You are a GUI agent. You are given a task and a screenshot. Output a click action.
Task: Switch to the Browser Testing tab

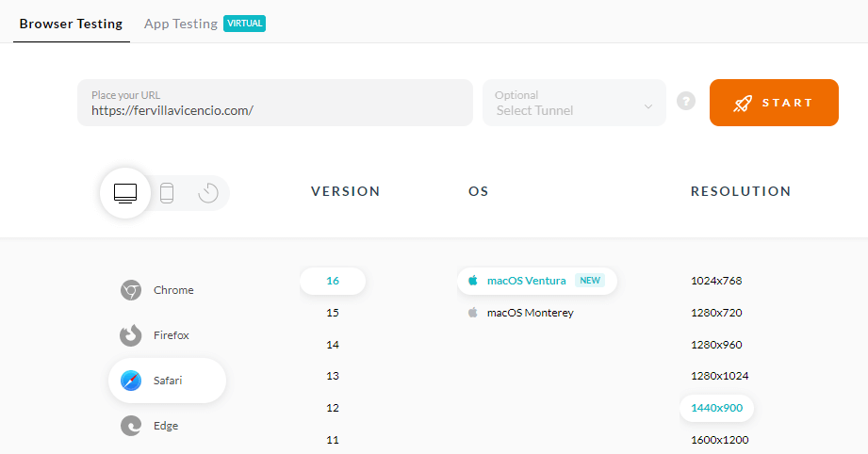(x=71, y=24)
